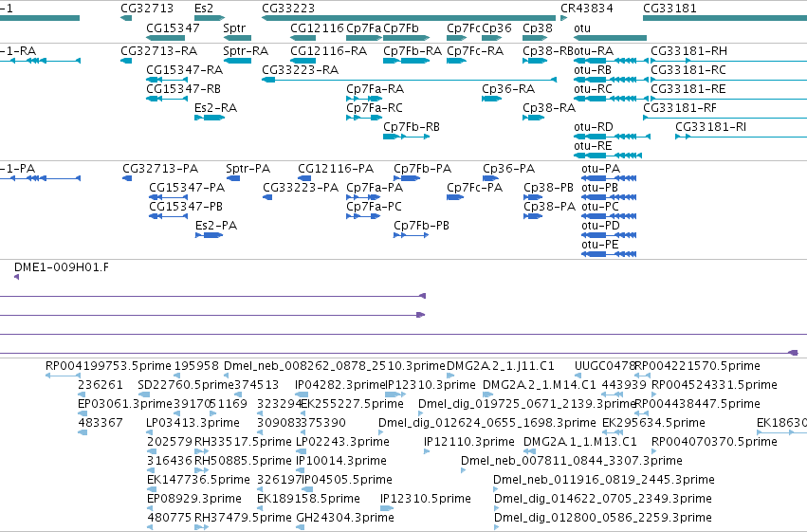Click the otu-PE protein label
The image size is (807, 532).
[x=600, y=245]
